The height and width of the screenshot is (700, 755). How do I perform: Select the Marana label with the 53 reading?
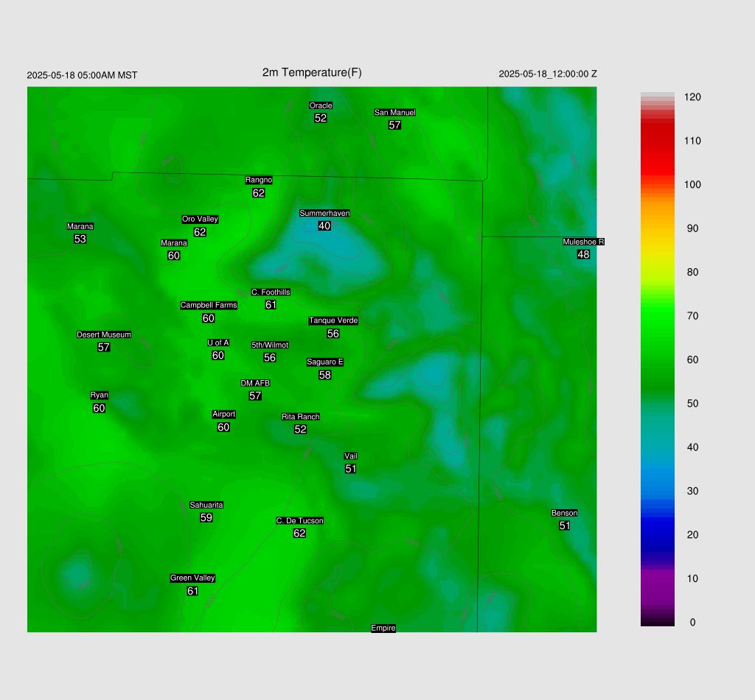tap(80, 226)
